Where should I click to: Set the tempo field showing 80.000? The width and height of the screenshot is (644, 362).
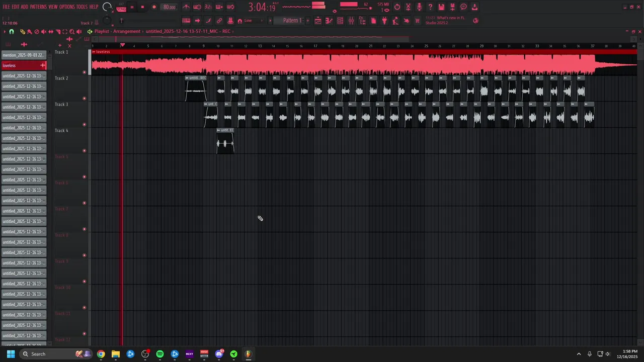(170, 8)
